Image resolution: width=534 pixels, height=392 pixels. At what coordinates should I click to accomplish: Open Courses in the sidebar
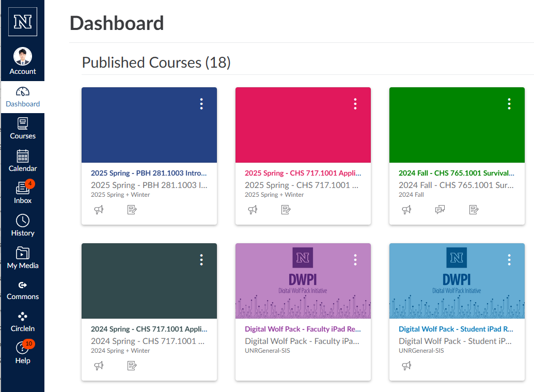pos(23,129)
